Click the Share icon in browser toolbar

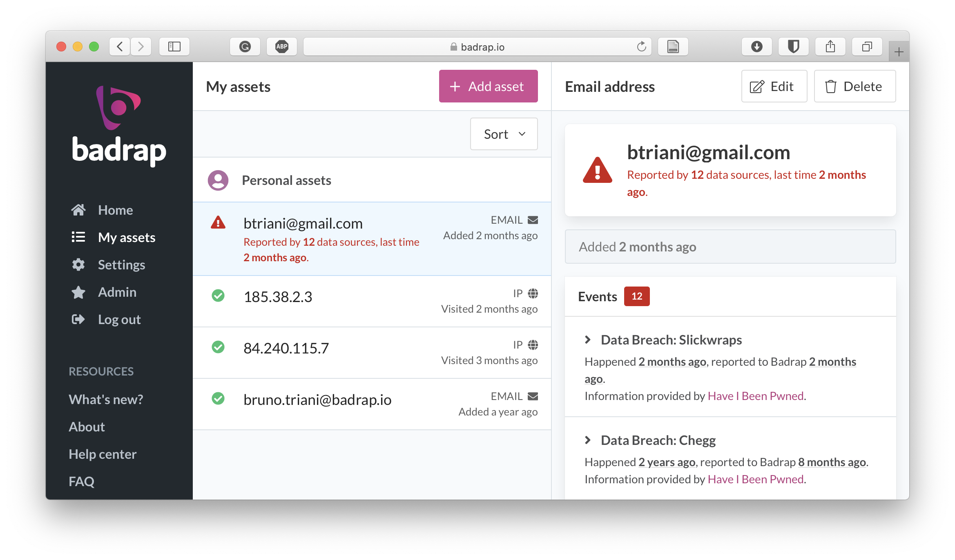pos(830,47)
